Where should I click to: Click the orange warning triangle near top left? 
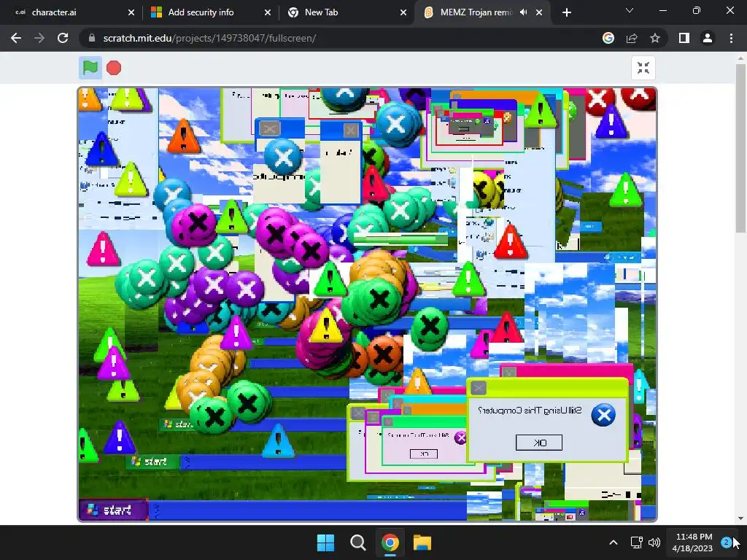(183, 136)
